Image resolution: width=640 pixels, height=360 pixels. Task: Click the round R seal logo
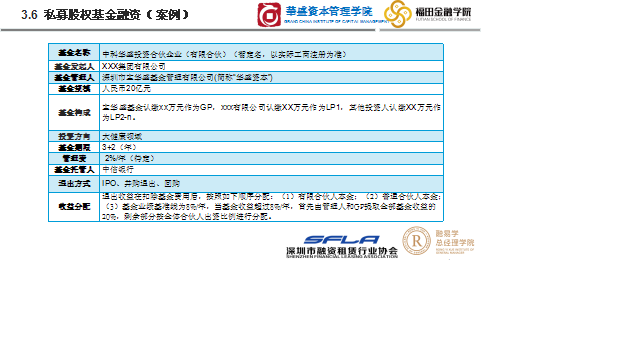coord(416,241)
